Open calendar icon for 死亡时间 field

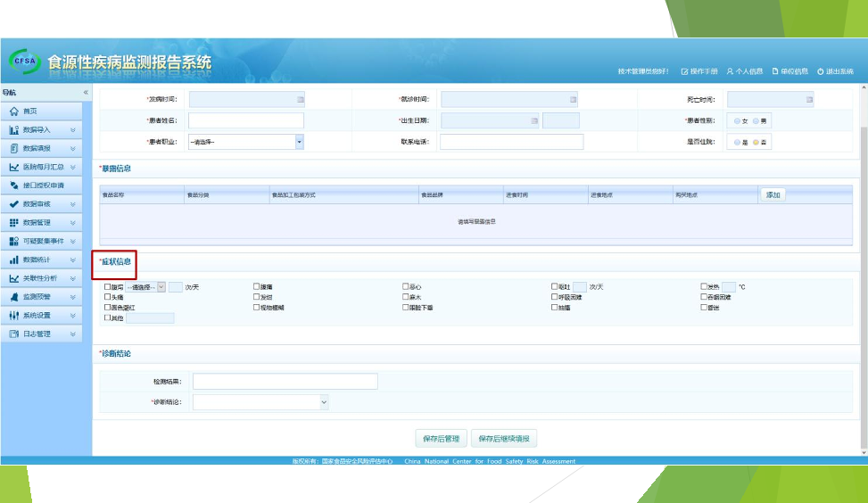[x=809, y=99]
